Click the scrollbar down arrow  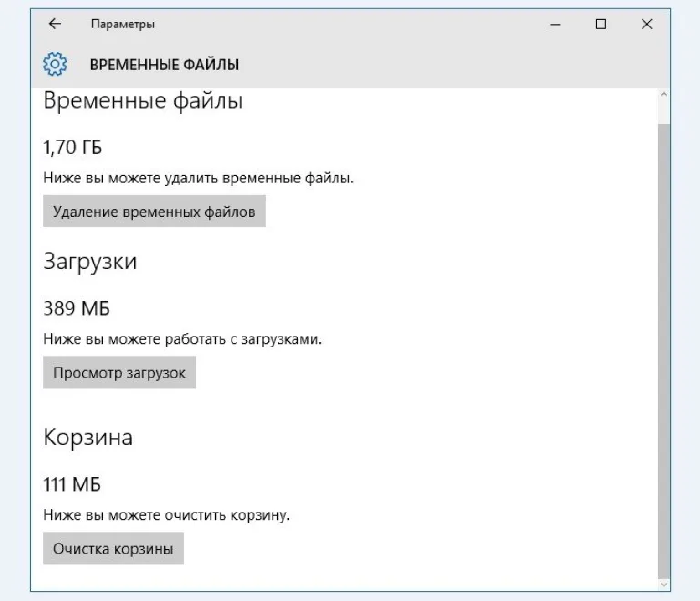664,585
